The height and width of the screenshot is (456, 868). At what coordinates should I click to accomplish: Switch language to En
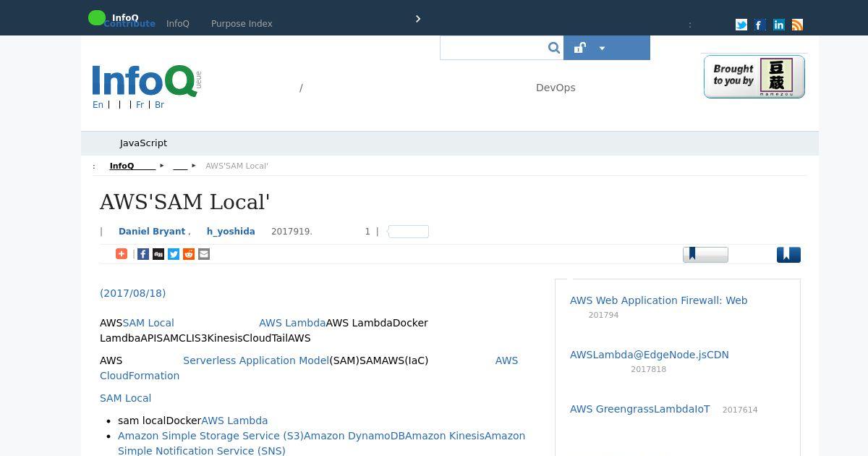tap(98, 105)
